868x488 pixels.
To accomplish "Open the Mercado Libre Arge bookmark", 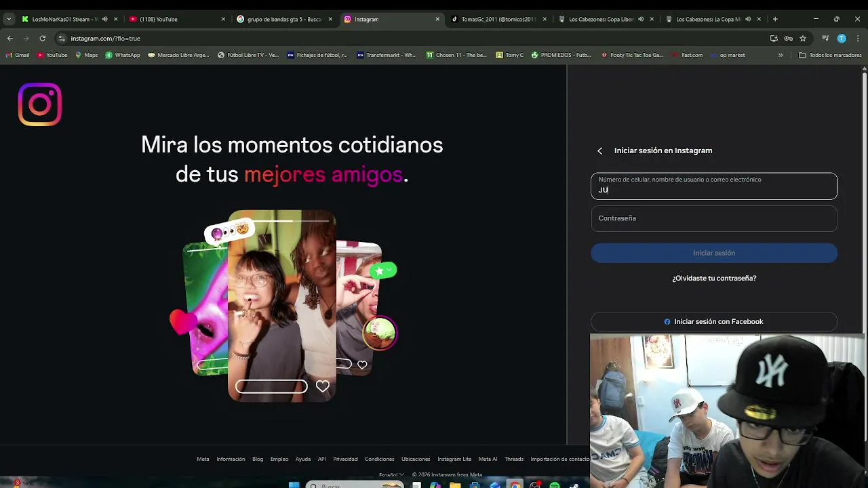I will 178,55.
